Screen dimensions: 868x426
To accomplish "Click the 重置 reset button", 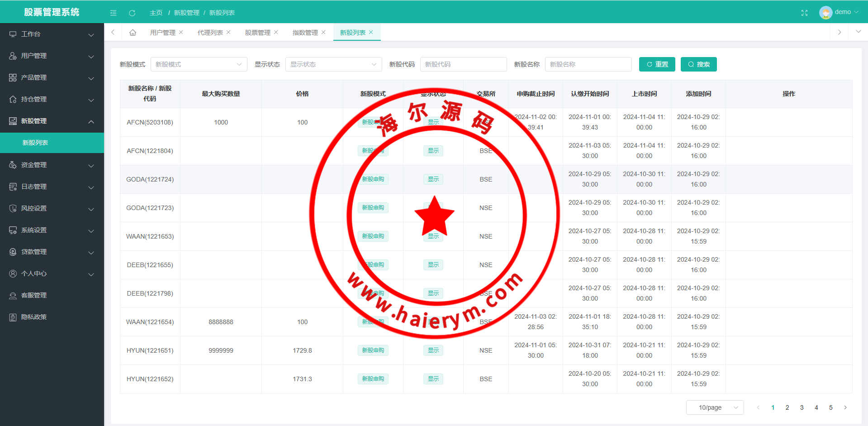I will (657, 64).
